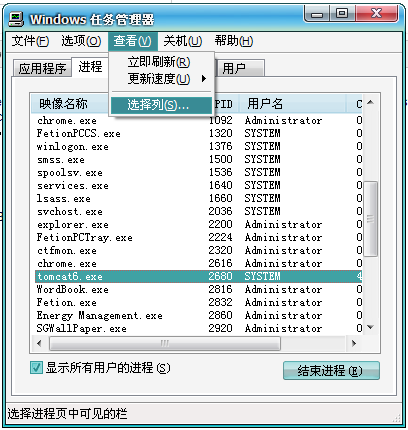Switch to the 用户 tab
Image resolution: width=408 pixels, height=430 pixels.
240,69
